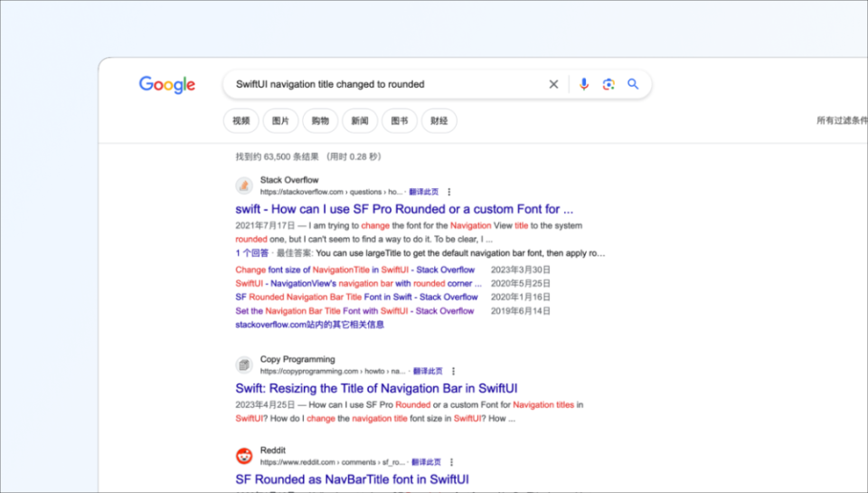Open 'Change font size of NavigationTitle in SwiftUI' sublink
Viewport: 868px width, 493px height.
click(354, 270)
